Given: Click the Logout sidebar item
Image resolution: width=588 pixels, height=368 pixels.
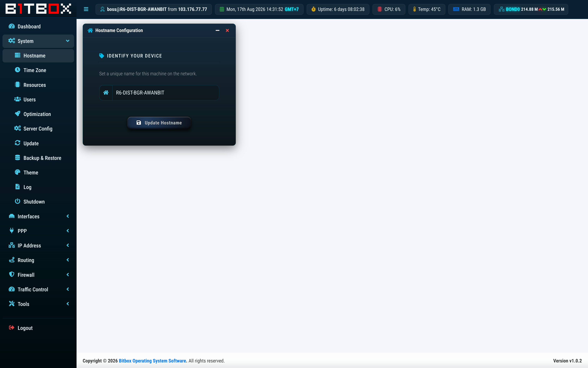Looking at the screenshot, I should (38, 328).
